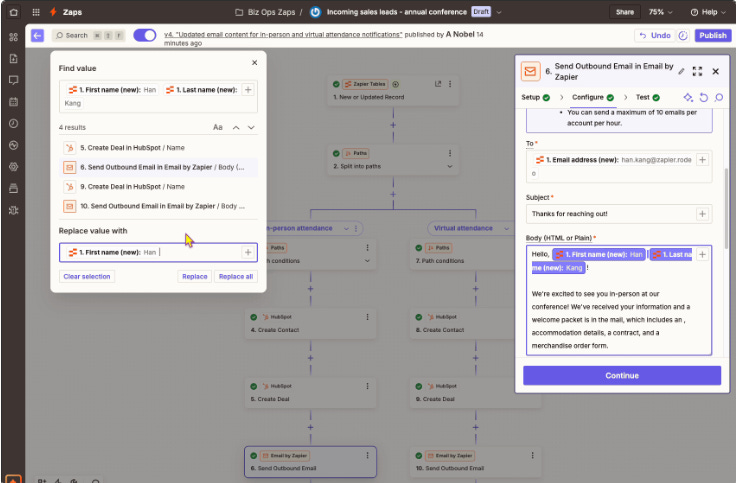Select result 5. Create Deal in HubSpot / Name
Image resolution: width=736 pixels, height=483 pixels.
[x=158, y=148]
